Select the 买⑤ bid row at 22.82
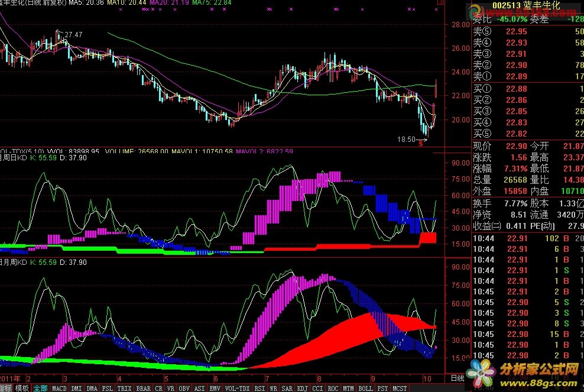Screen dimensions: 584x392 pyautogui.click(x=528, y=134)
